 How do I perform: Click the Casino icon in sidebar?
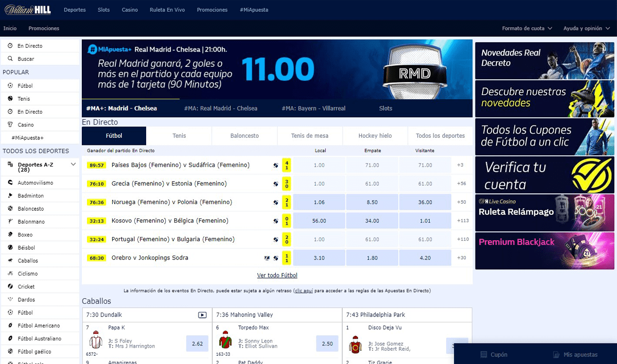10,124
